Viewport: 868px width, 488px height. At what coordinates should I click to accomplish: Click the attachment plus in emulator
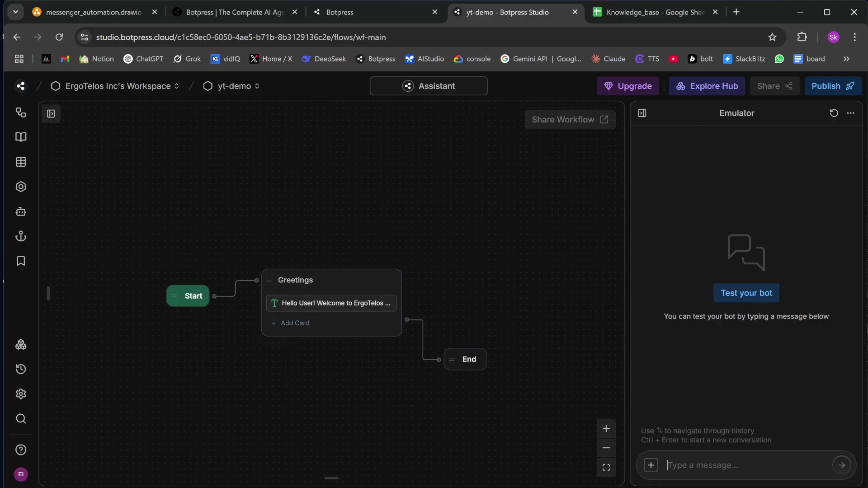click(651, 465)
